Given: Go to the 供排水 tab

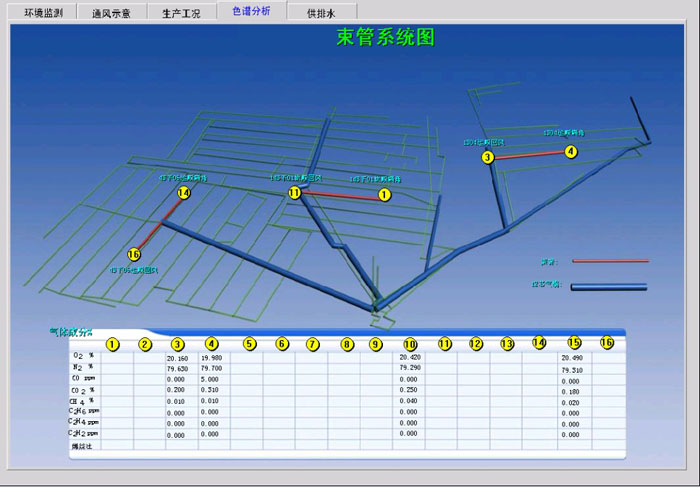Looking at the screenshot, I should [x=321, y=14].
